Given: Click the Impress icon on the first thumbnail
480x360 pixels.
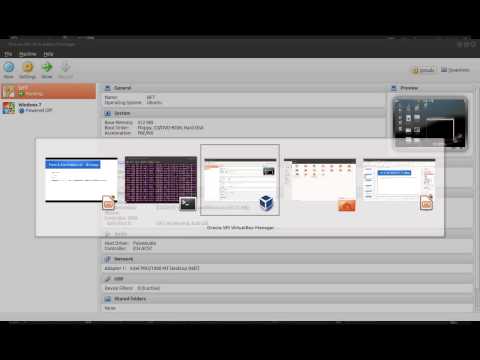Looking at the screenshot, I should click(109, 202).
